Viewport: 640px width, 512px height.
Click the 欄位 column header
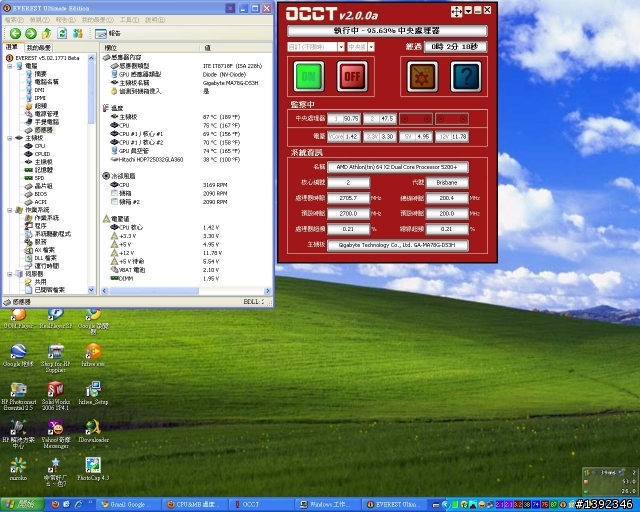150,48
